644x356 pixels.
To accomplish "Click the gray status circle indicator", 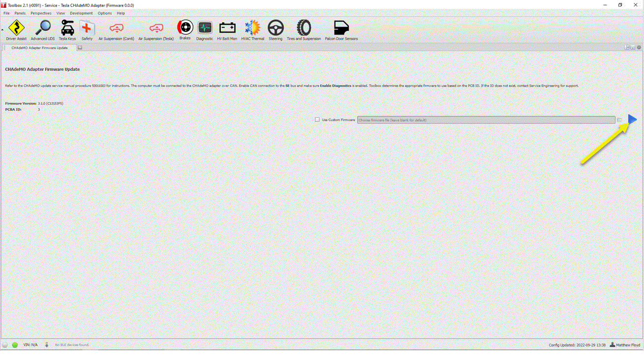I will coord(5,345).
